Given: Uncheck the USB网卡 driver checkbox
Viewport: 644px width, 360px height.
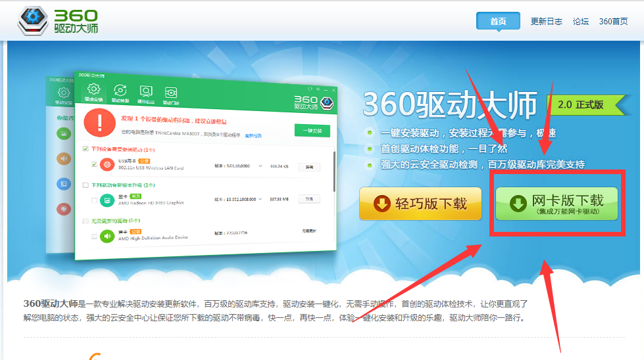Looking at the screenshot, I should [94, 164].
